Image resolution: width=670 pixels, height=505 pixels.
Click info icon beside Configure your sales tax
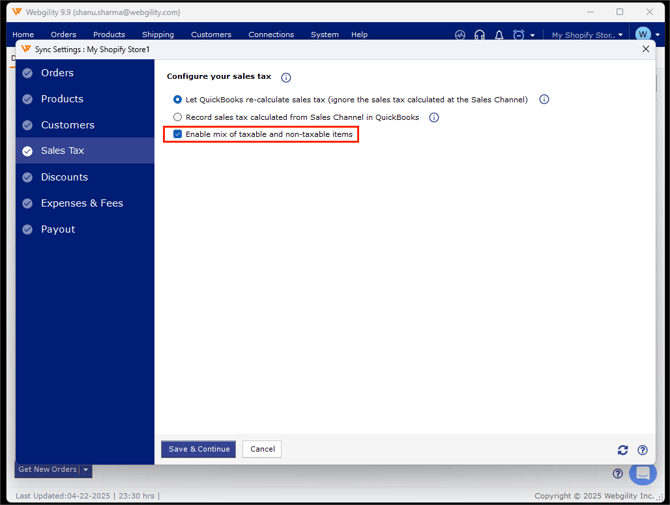286,78
